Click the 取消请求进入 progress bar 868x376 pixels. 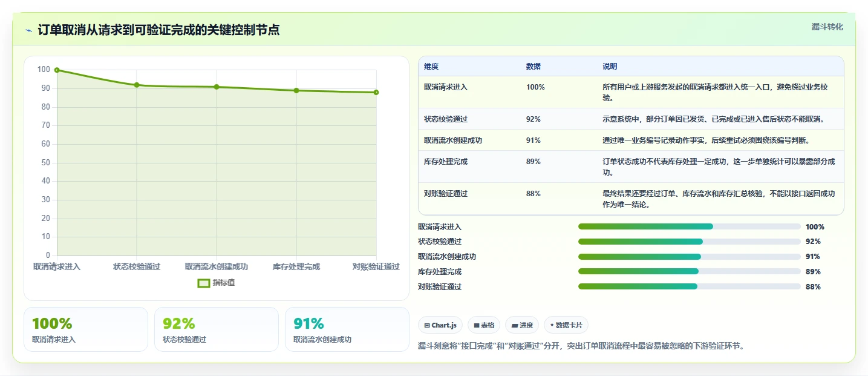coord(690,226)
